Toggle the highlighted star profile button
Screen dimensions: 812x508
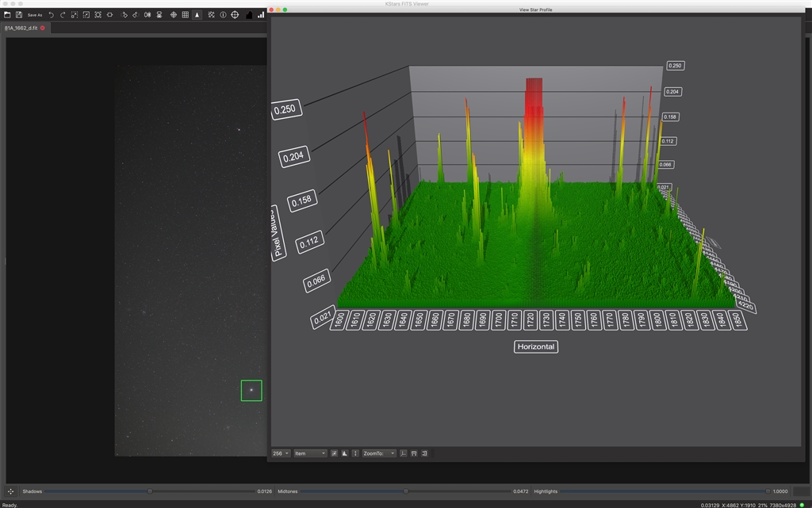click(x=197, y=15)
